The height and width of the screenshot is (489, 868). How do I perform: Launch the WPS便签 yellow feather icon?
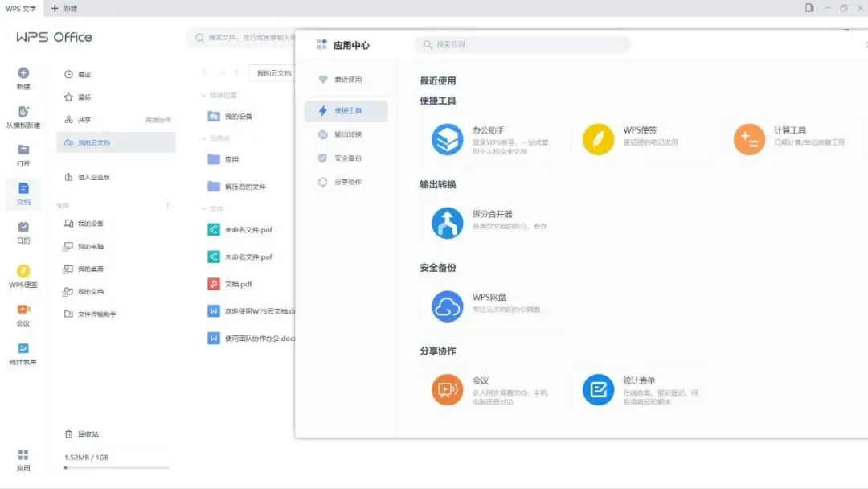(598, 139)
